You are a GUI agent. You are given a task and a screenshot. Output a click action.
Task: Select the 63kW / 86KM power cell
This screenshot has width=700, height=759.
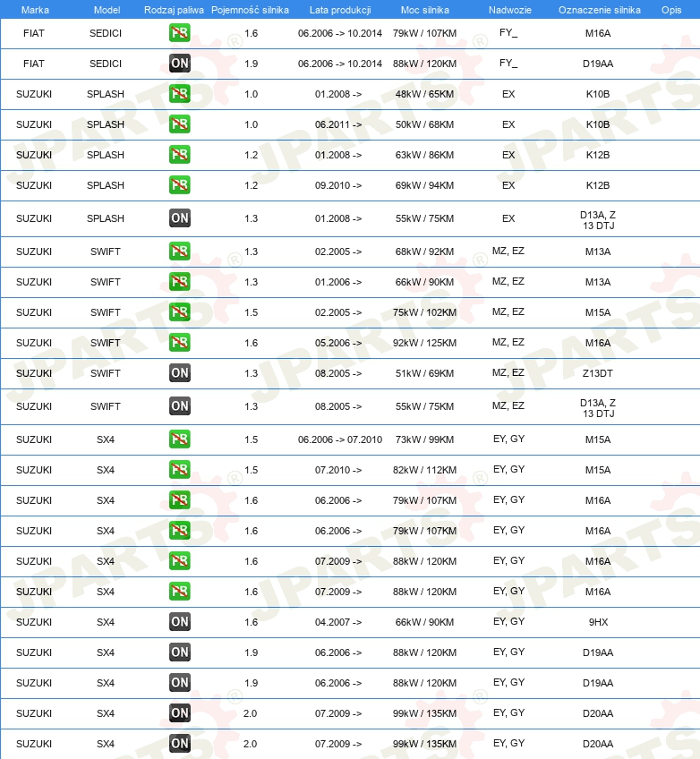424,155
